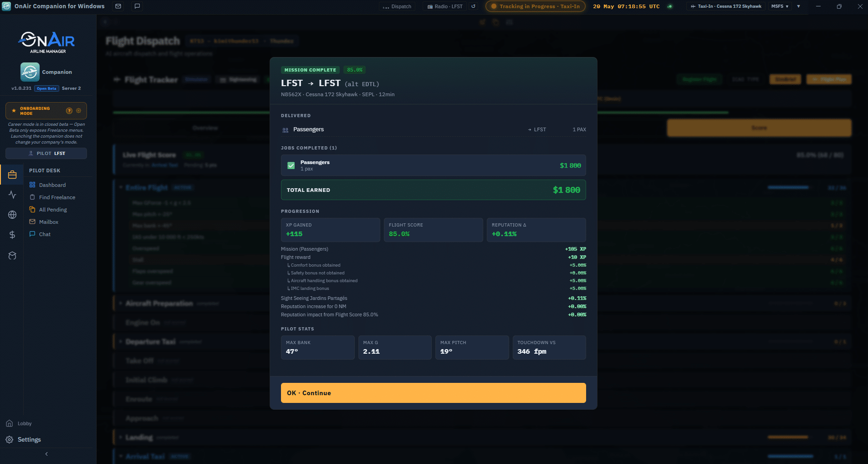Select the activity pulse rail icon

(12, 195)
